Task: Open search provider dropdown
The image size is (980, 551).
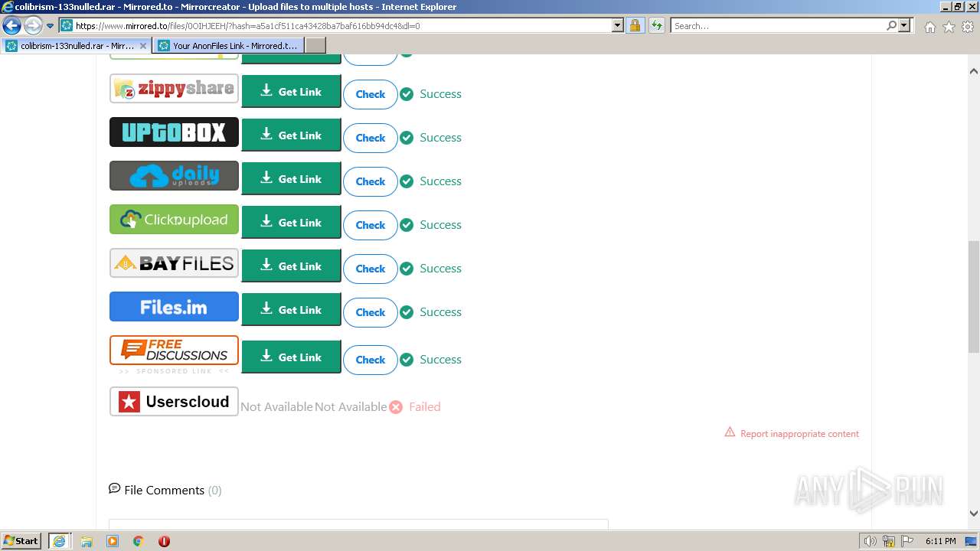Action: click(904, 26)
